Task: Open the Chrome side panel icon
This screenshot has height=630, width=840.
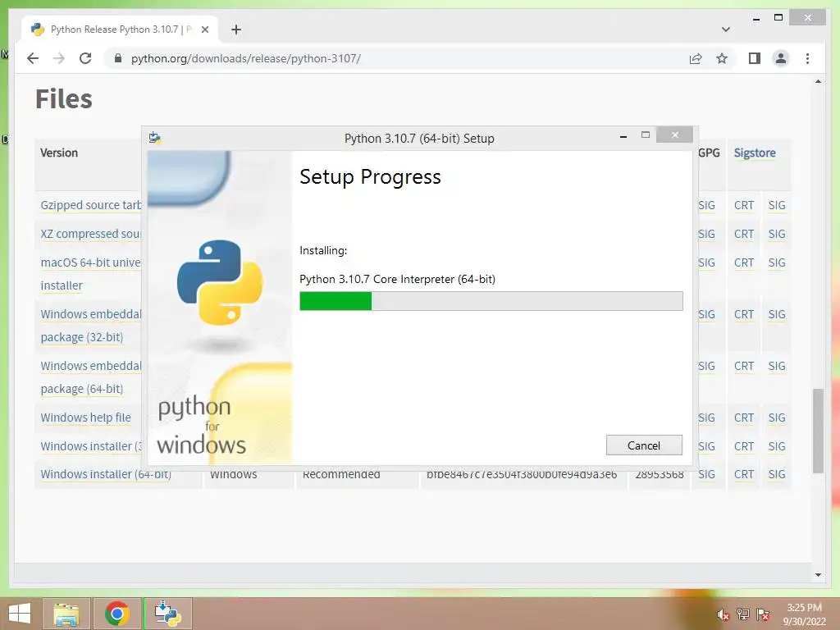Action: tap(755, 58)
